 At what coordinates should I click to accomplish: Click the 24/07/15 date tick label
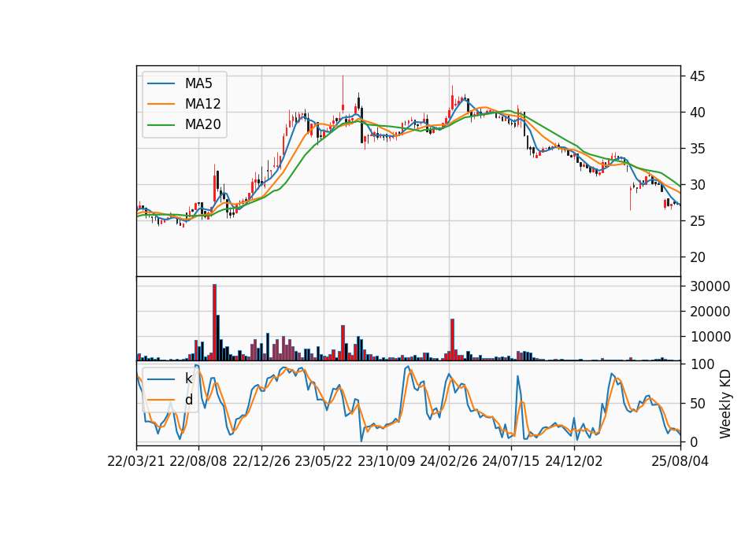[x=511, y=461]
